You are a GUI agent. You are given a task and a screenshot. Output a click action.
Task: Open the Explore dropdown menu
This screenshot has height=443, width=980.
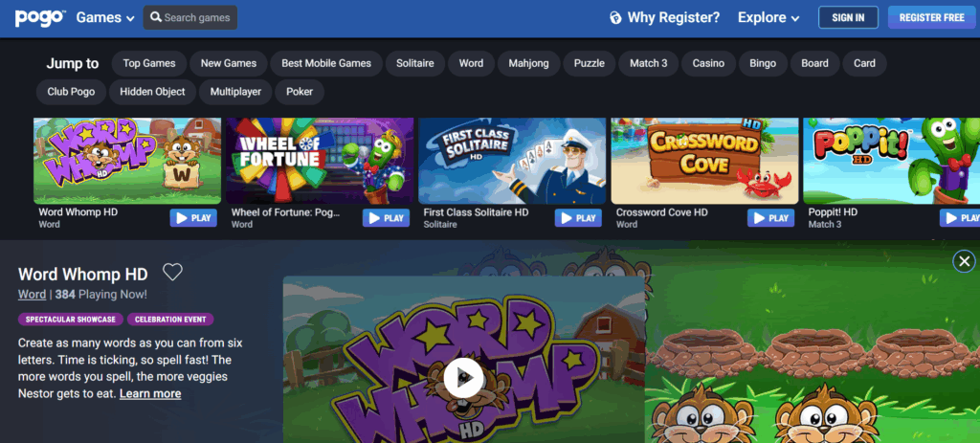coord(768,17)
